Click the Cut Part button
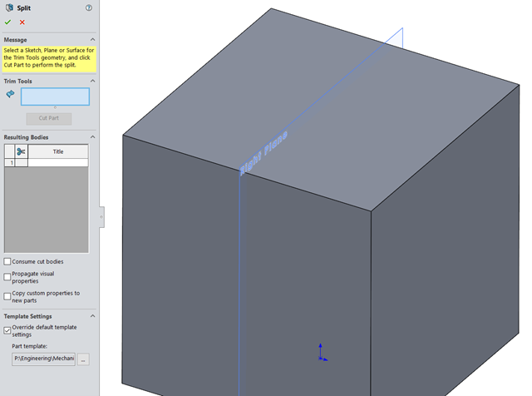 [49, 118]
